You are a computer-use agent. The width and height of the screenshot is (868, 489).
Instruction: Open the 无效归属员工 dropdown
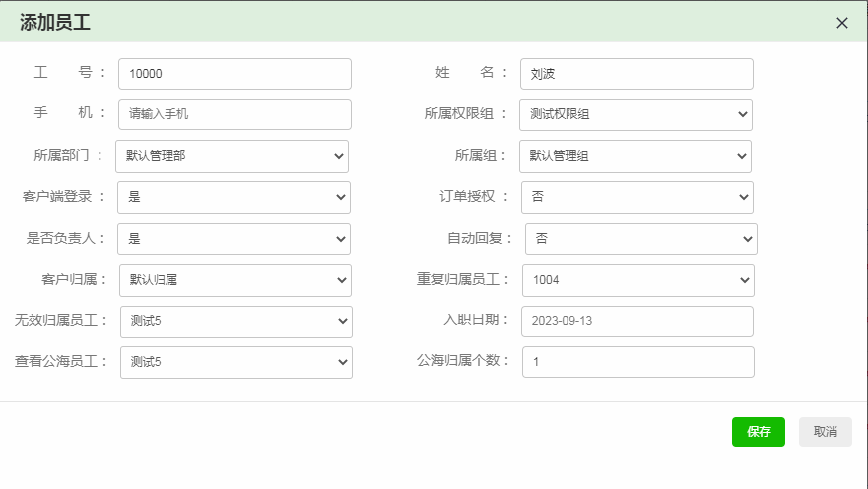pos(234,321)
